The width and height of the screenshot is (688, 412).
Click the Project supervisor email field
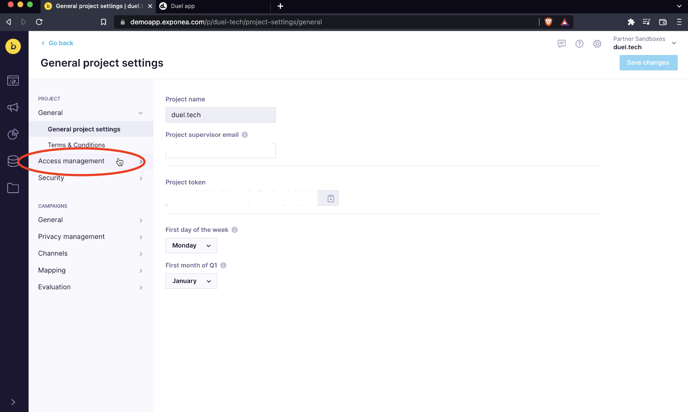point(220,150)
